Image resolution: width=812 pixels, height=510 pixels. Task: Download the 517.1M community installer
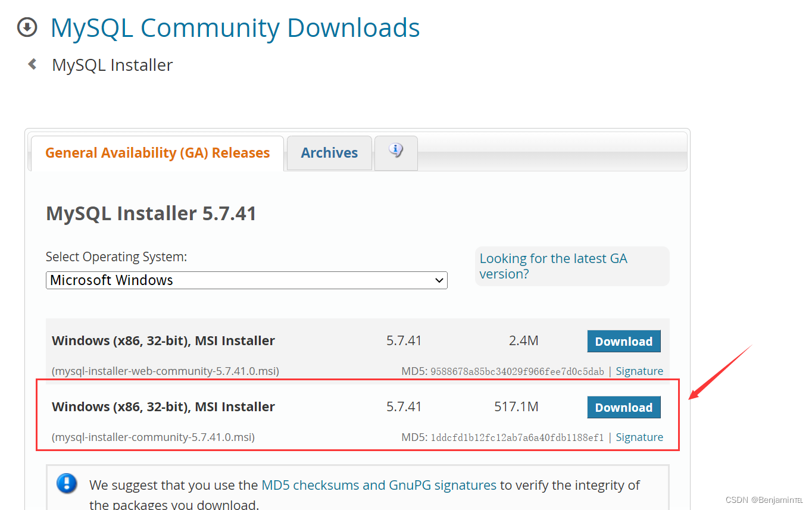coord(624,408)
